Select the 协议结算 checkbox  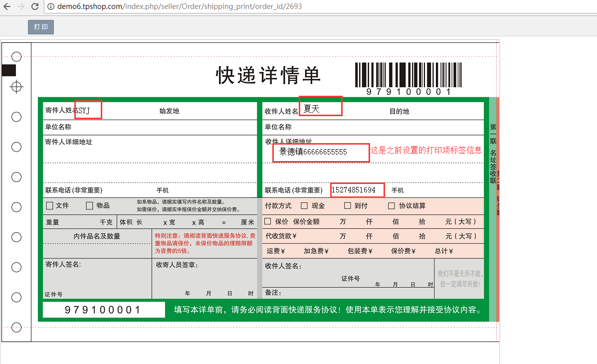pos(392,206)
